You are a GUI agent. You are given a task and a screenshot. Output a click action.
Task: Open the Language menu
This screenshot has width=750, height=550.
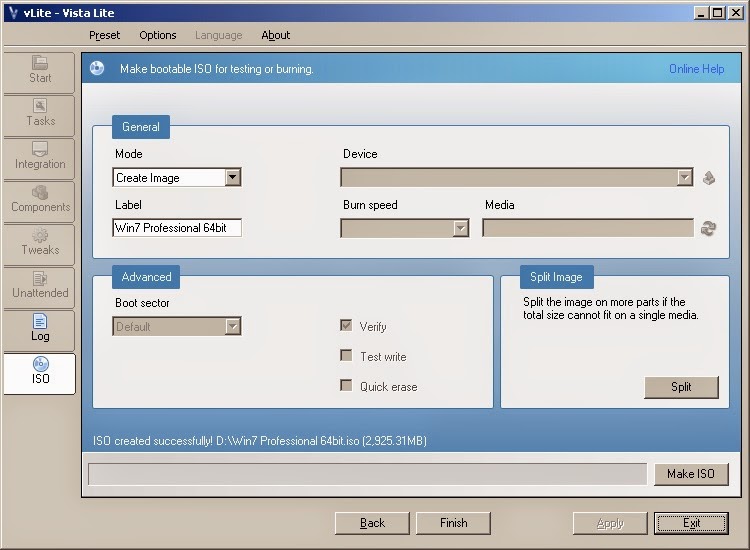(219, 35)
